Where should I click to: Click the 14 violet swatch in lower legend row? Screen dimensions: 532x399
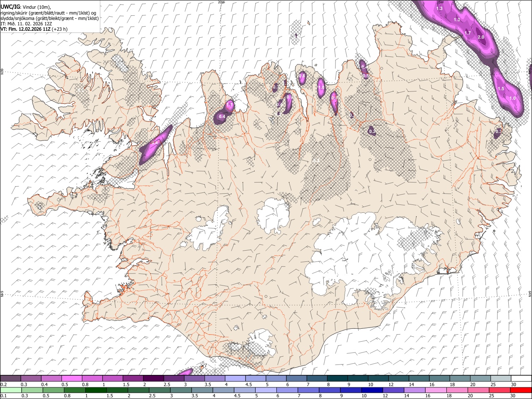pyautogui.click(x=414, y=390)
